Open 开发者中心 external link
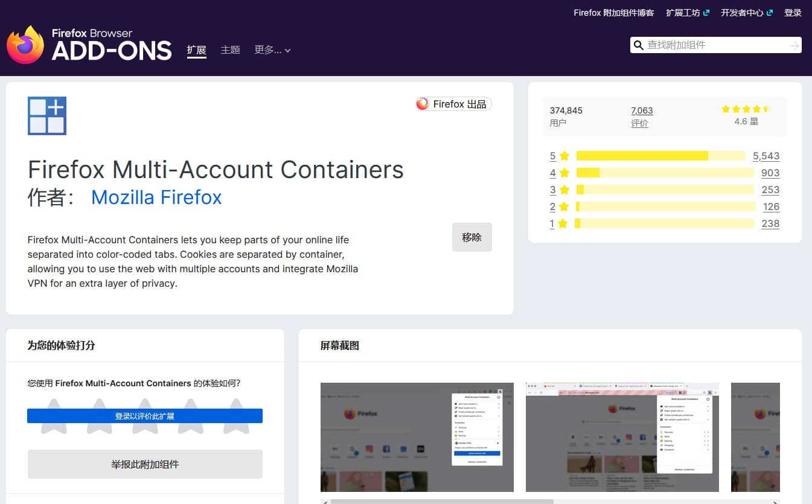Screen dimensions: 812x504 click(746, 13)
